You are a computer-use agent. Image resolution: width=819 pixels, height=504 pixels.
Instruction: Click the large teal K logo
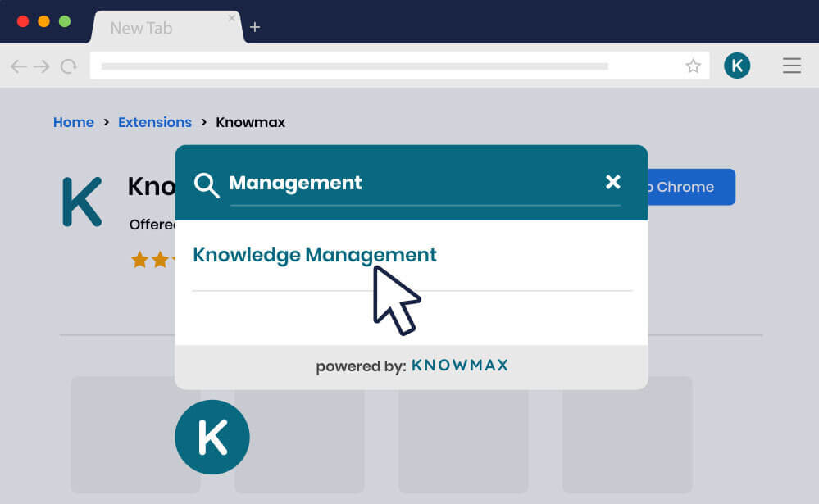(82, 202)
